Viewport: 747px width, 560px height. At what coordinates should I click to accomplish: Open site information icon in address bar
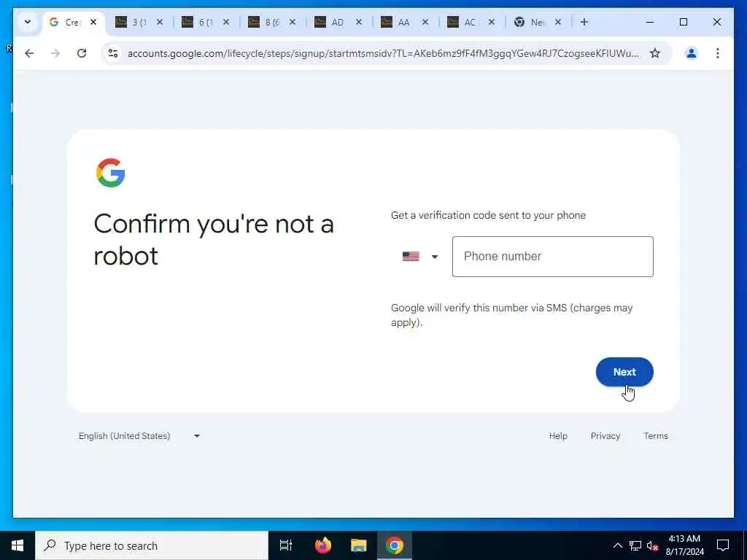pos(113,53)
